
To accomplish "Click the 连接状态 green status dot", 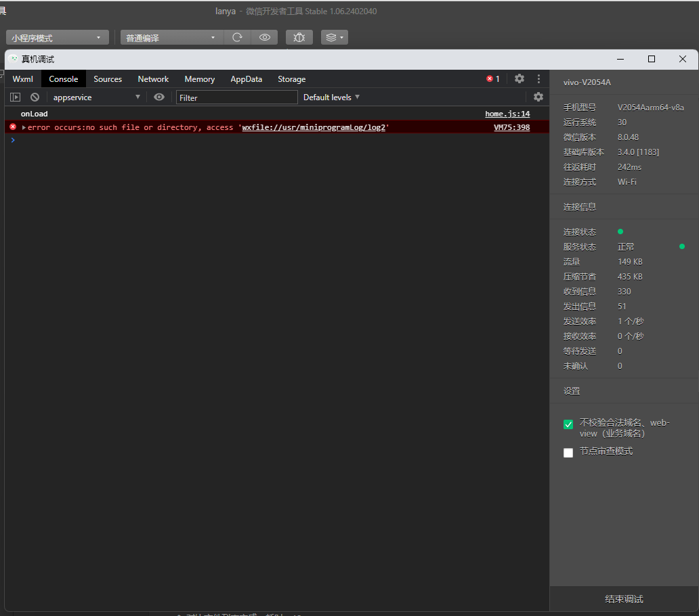I will click(x=620, y=232).
